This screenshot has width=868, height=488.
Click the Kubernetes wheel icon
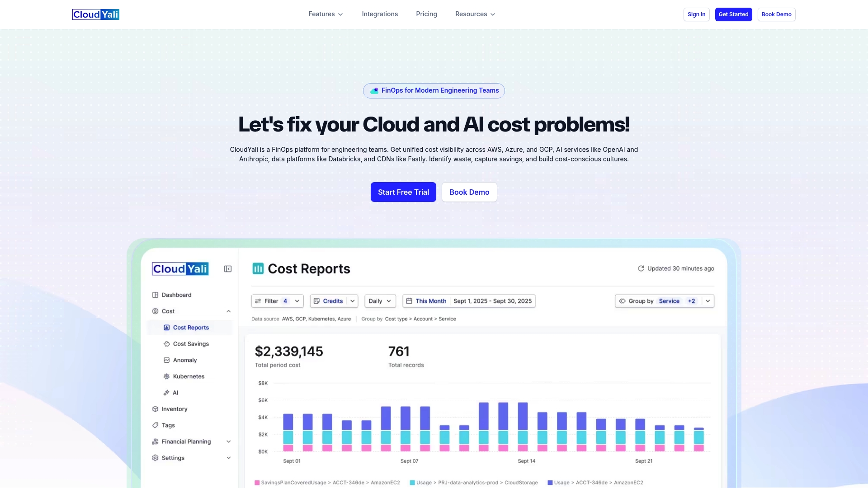coord(166,376)
